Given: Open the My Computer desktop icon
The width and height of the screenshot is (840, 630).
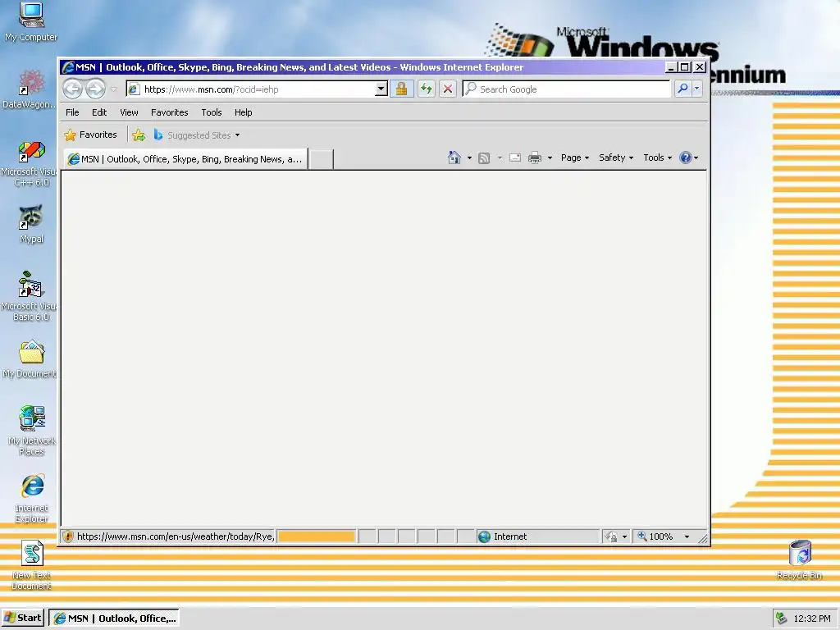Looking at the screenshot, I should coord(31,21).
